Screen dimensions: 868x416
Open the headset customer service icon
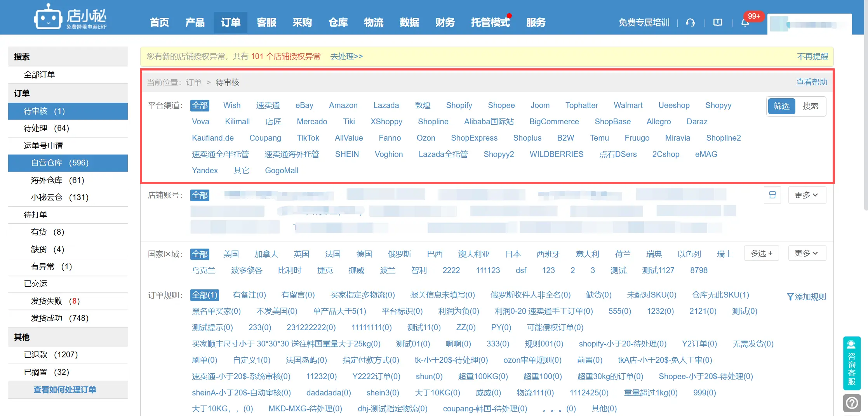pos(691,23)
